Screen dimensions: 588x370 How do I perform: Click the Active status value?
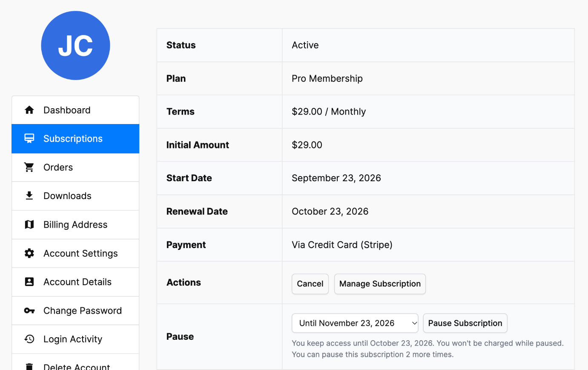[x=305, y=45]
